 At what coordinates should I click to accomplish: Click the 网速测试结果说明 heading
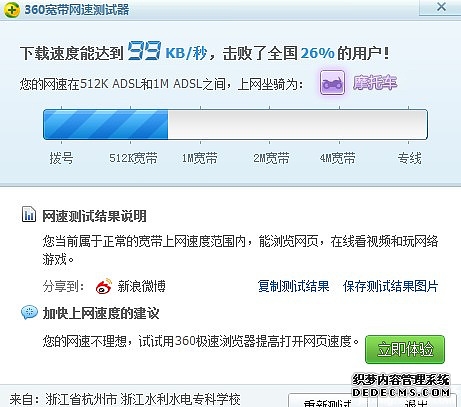(94, 216)
